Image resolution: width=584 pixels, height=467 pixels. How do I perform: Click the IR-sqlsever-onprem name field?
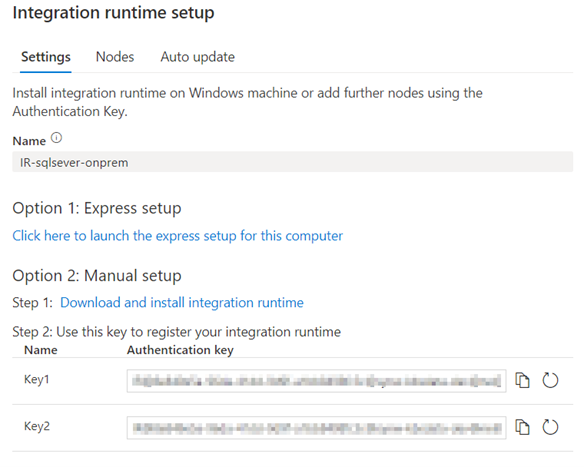(293, 162)
